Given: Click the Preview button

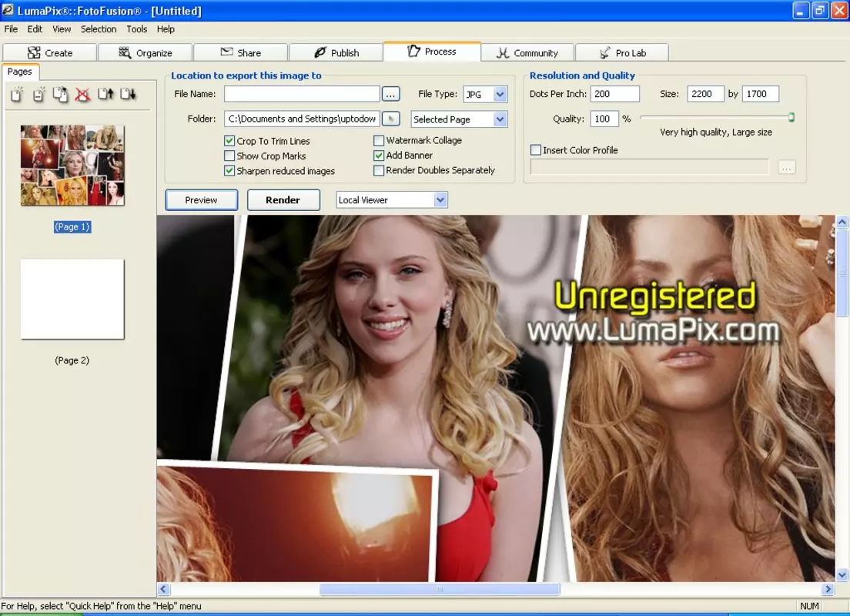Looking at the screenshot, I should [x=201, y=200].
